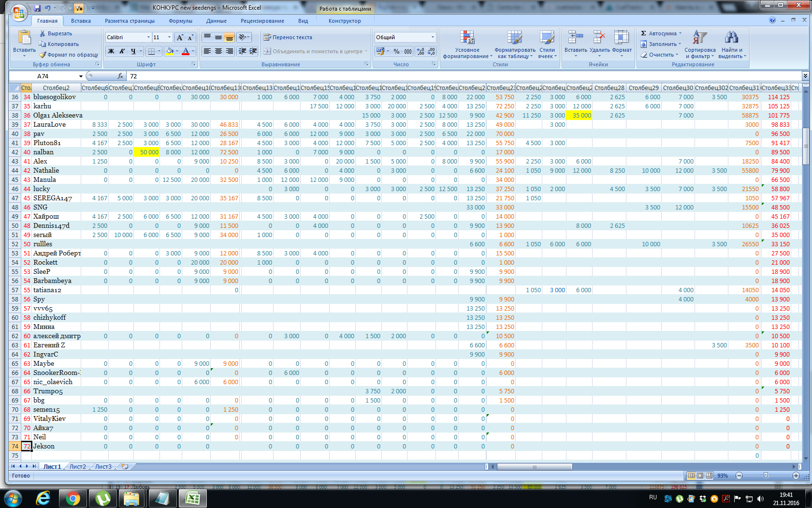
Task: Click the Insert Function fx icon
Action: 120,76
